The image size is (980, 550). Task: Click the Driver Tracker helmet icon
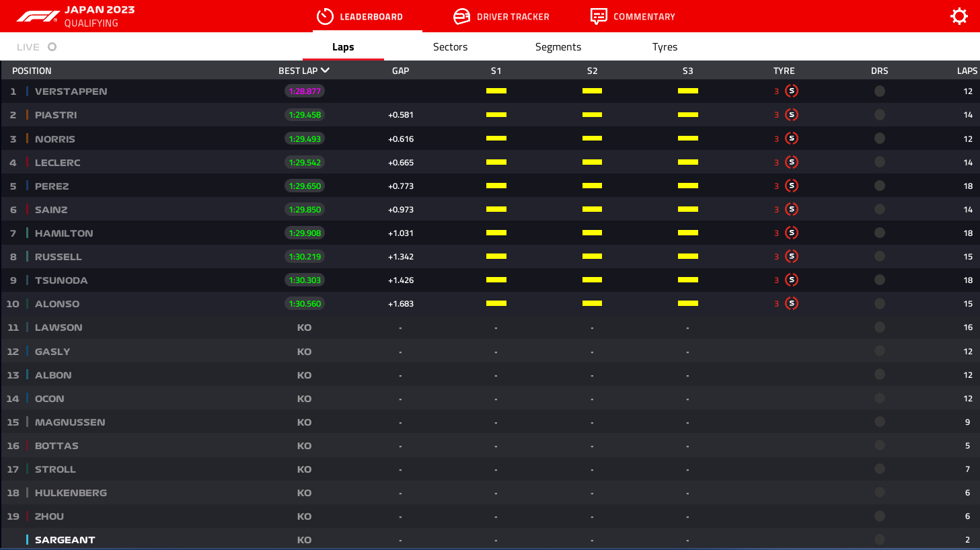pyautogui.click(x=462, y=16)
